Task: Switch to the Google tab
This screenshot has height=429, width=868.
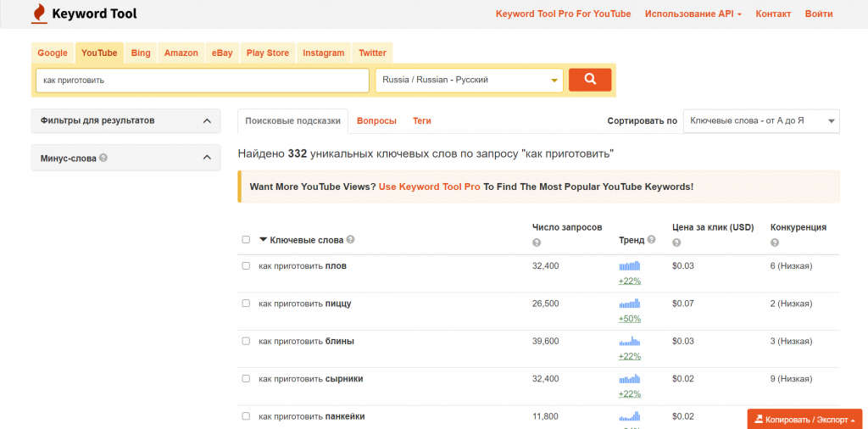Action: tap(53, 53)
